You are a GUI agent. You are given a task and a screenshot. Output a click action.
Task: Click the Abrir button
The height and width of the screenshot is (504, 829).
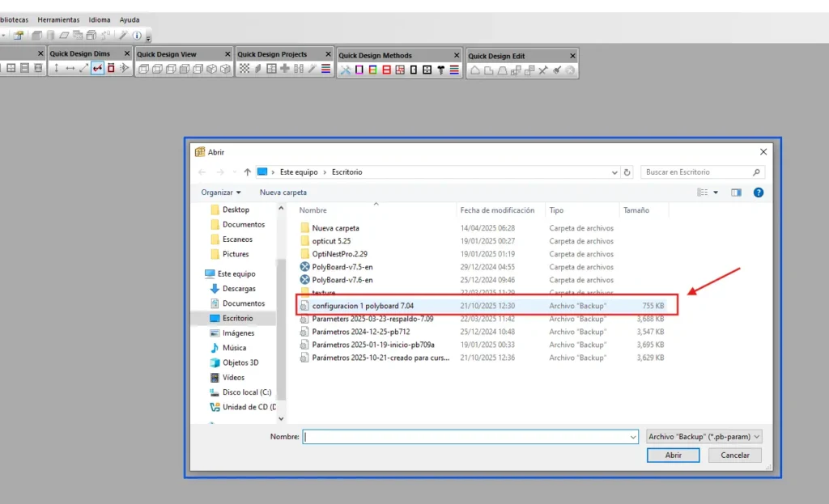[673, 455]
